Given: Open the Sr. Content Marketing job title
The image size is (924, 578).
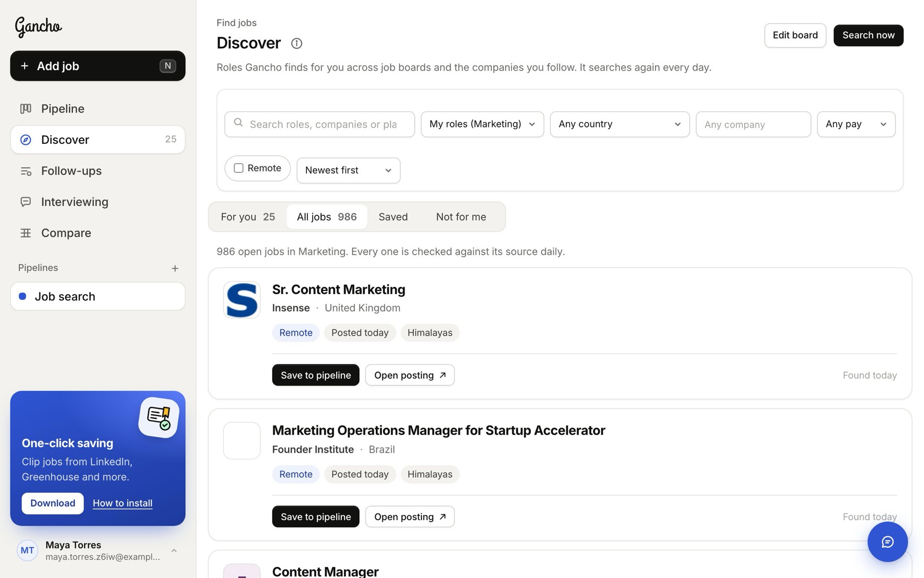Looking at the screenshot, I should tap(339, 290).
